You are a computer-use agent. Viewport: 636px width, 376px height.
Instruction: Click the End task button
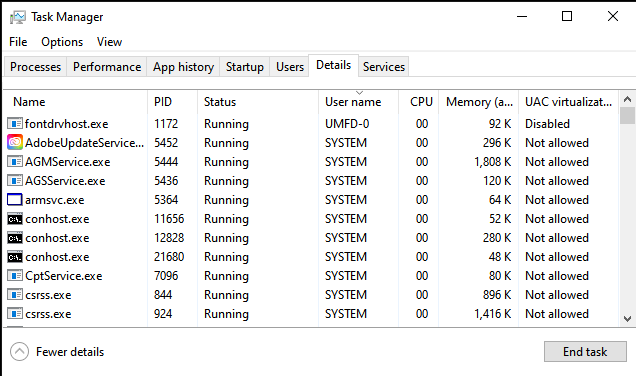click(x=585, y=352)
